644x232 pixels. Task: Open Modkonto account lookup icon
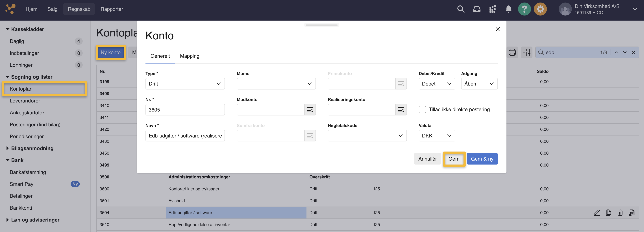pyautogui.click(x=310, y=110)
